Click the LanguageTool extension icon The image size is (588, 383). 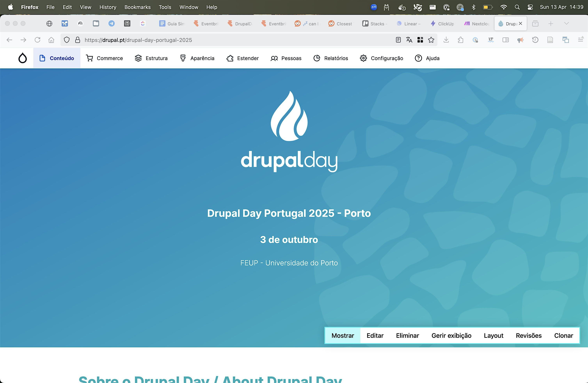[491, 40]
